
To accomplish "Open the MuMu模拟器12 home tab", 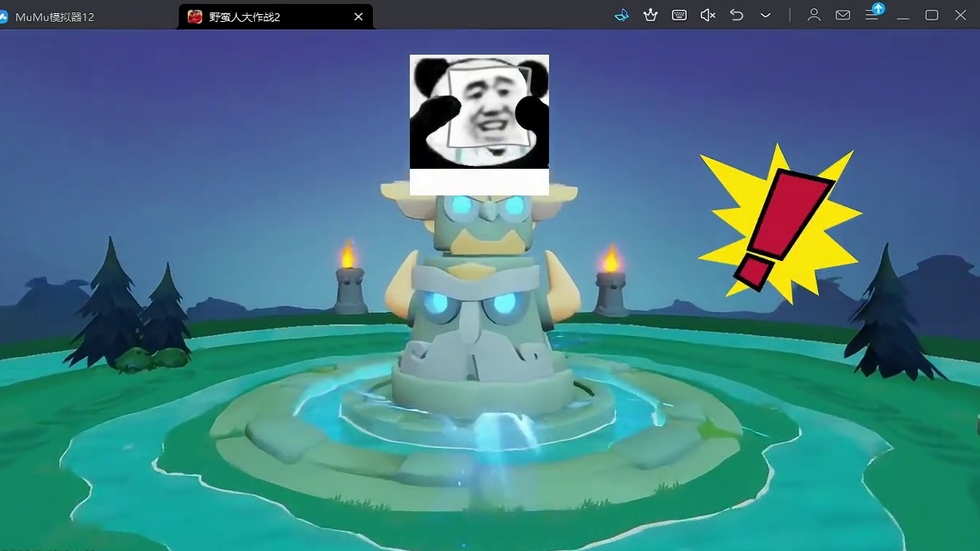I will pyautogui.click(x=55, y=16).
